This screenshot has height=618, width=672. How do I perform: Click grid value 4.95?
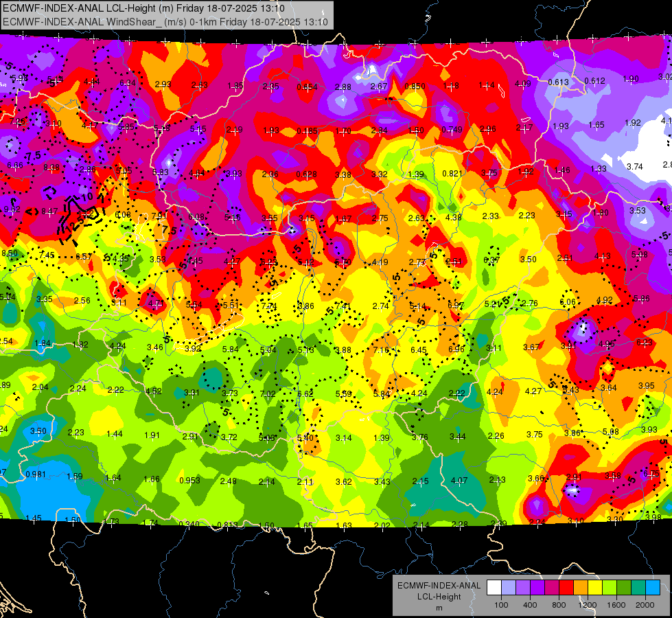tap(606, 344)
